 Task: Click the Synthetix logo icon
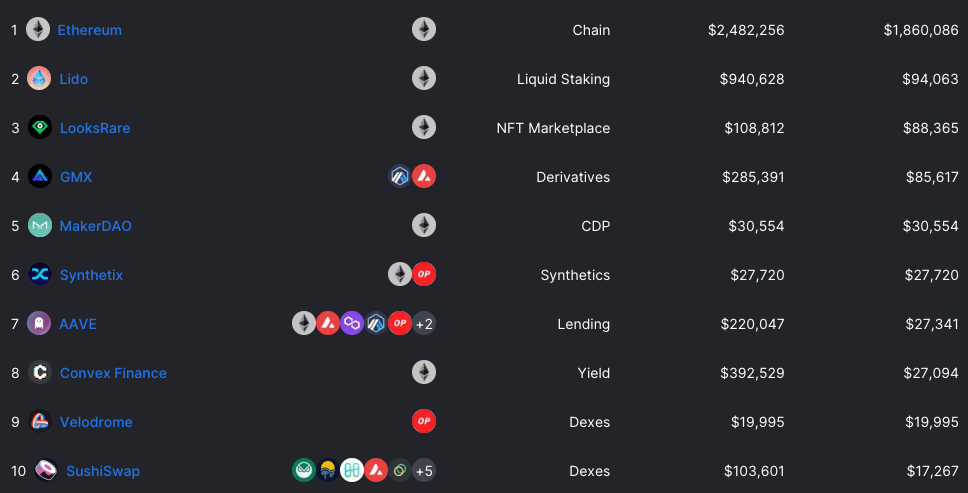coord(40,275)
